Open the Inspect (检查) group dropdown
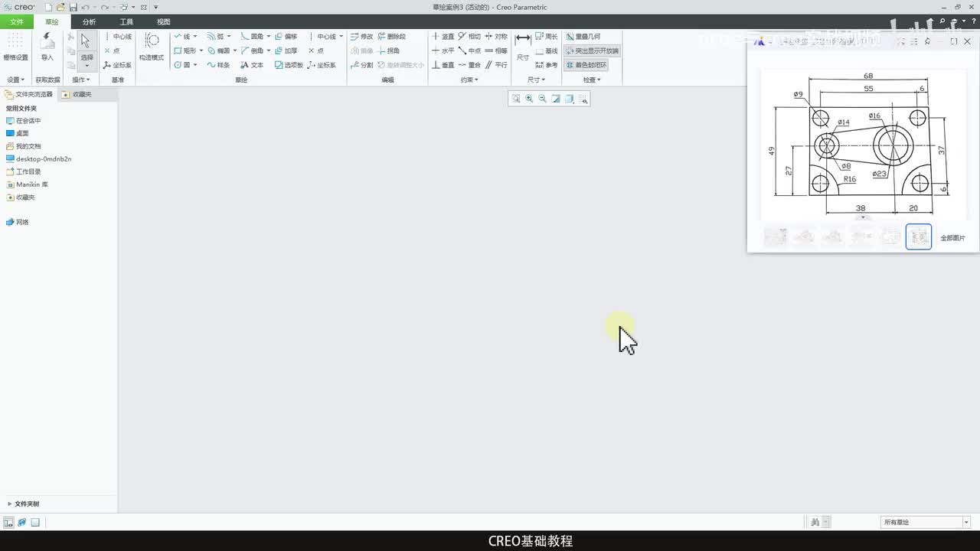980x551 pixels. coord(592,80)
